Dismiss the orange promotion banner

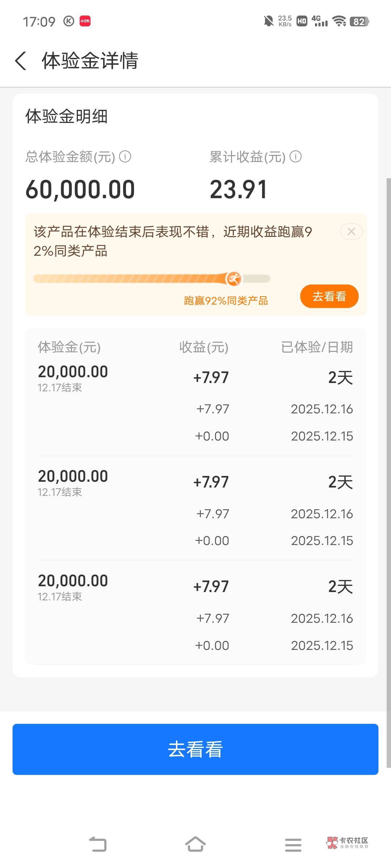tap(351, 231)
